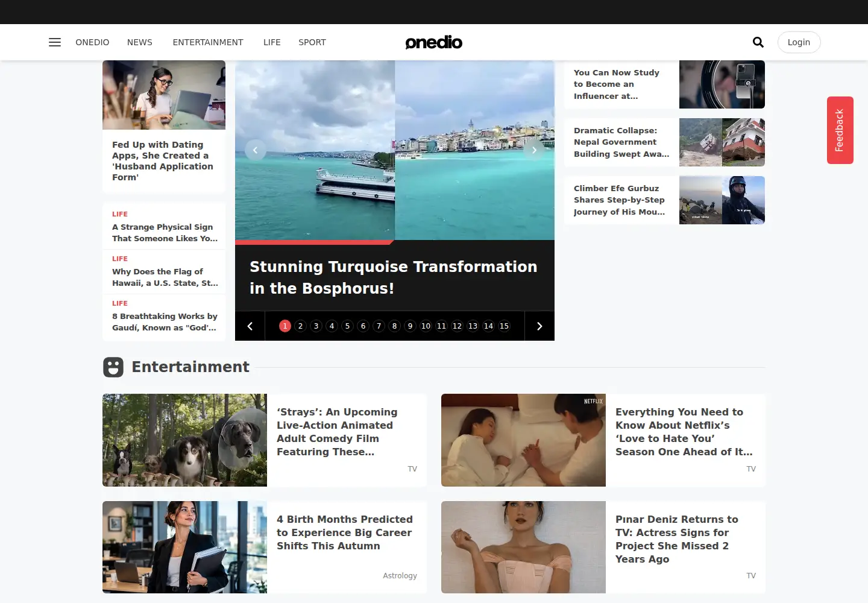The height and width of the screenshot is (603, 868).
Task: Click the Entertainment section smiley icon
Action: 113,367
